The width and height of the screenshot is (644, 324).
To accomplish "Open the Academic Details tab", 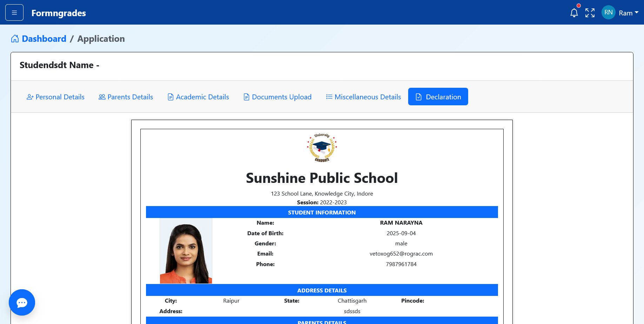I will pyautogui.click(x=202, y=97).
